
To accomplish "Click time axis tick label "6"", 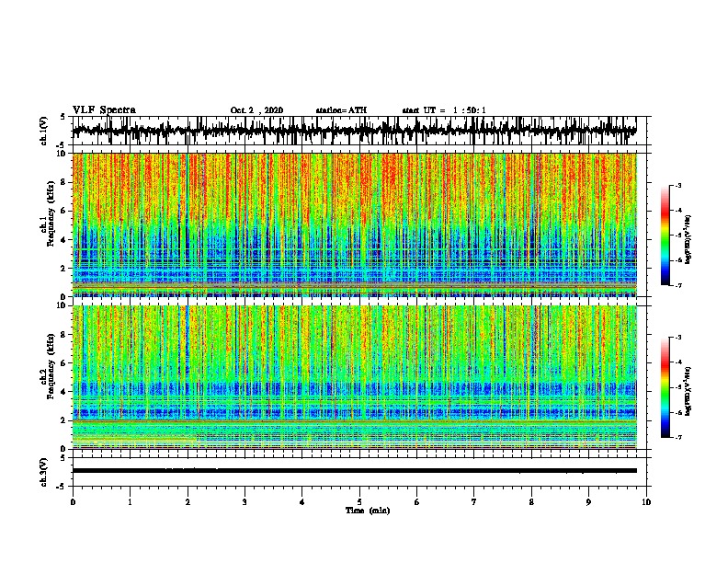I will tap(417, 502).
